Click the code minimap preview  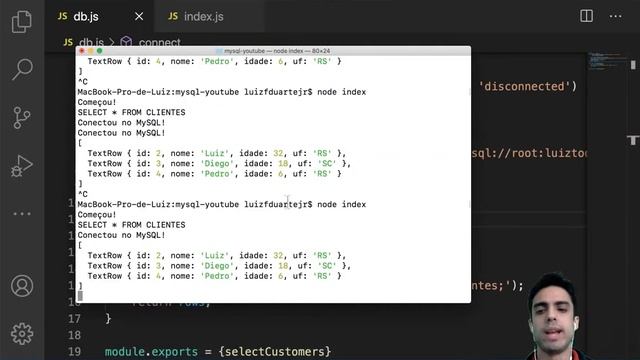(607, 61)
